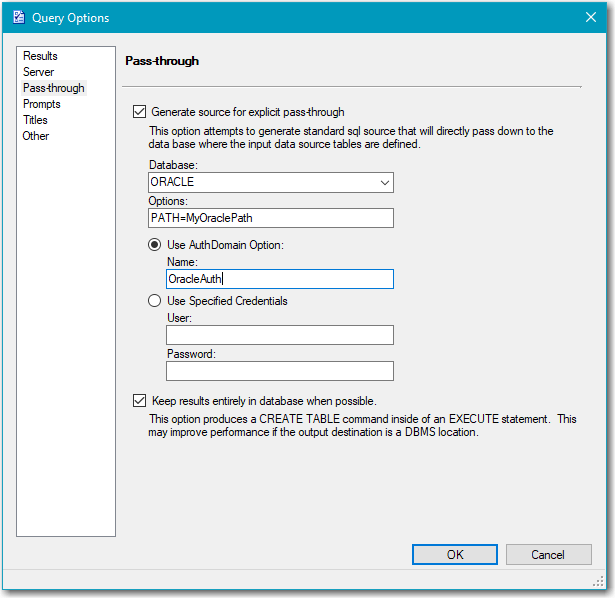Open the Titles options page

[x=35, y=120]
